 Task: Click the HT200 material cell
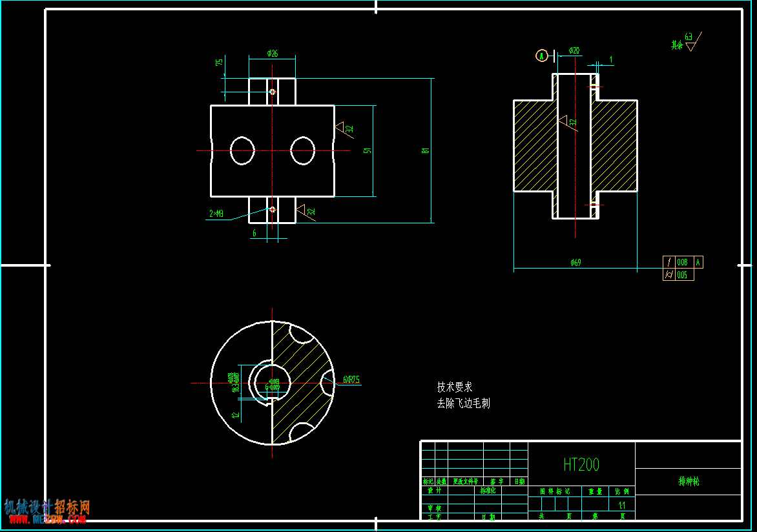pyautogui.click(x=581, y=464)
